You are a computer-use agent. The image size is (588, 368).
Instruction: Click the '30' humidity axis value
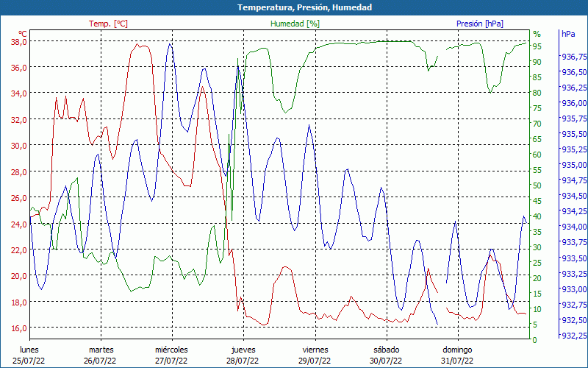pos(537,247)
